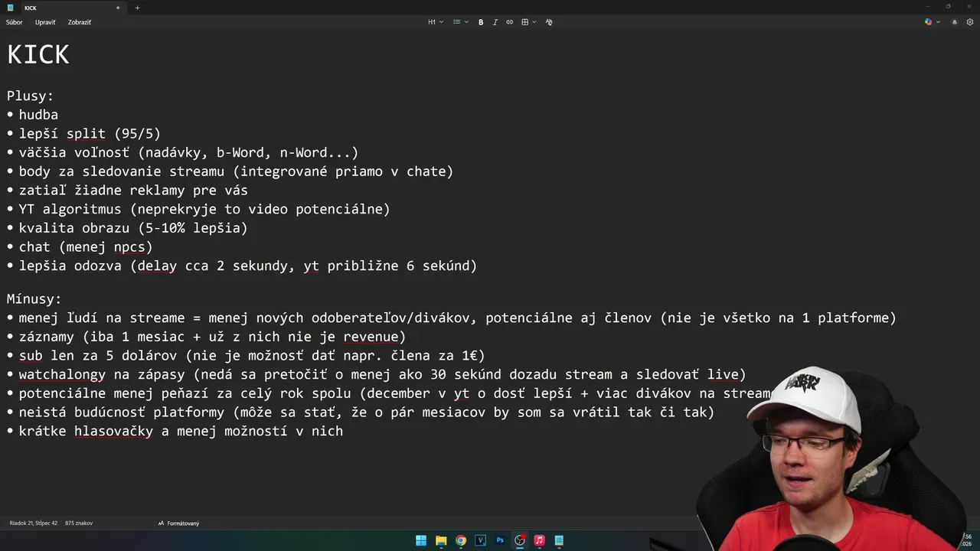The width and height of the screenshot is (980, 551).
Task: Open Notepad settings gear
Action: pyautogui.click(x=970, y=22)
